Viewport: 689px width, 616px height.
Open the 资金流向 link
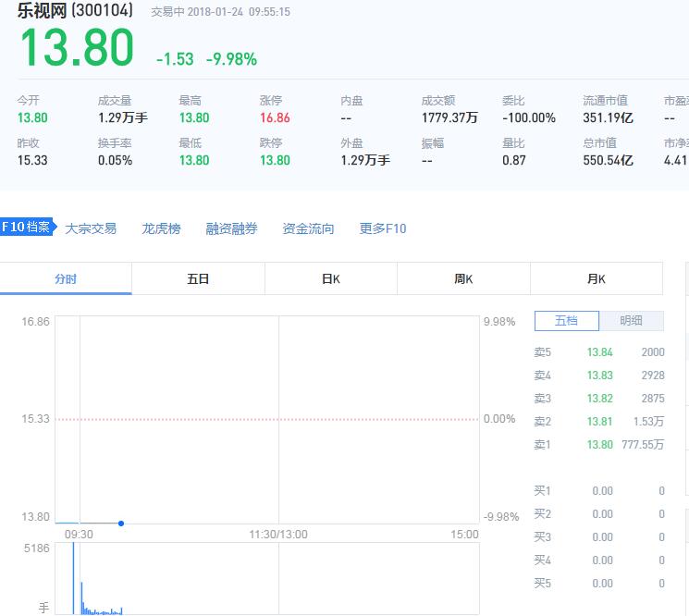coord(308,228)
